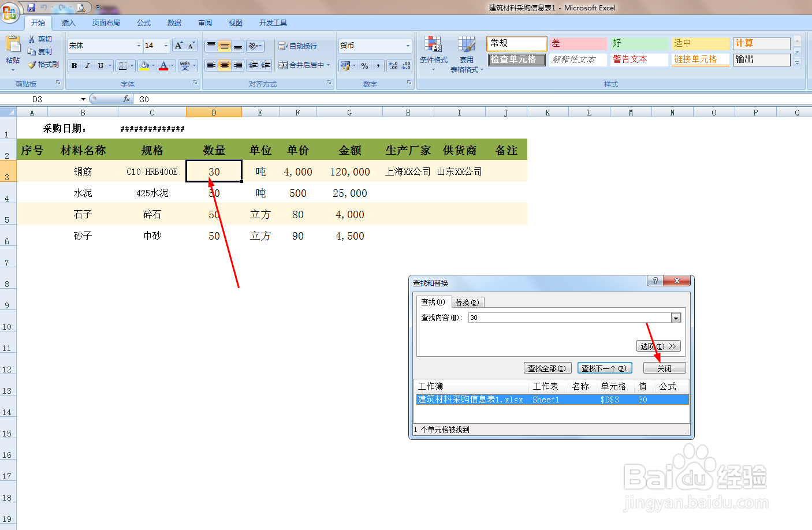The height and width of the screenshot is (530, 812).
Task: Open the font size 14 dropdown
Action: click(166, 46)
